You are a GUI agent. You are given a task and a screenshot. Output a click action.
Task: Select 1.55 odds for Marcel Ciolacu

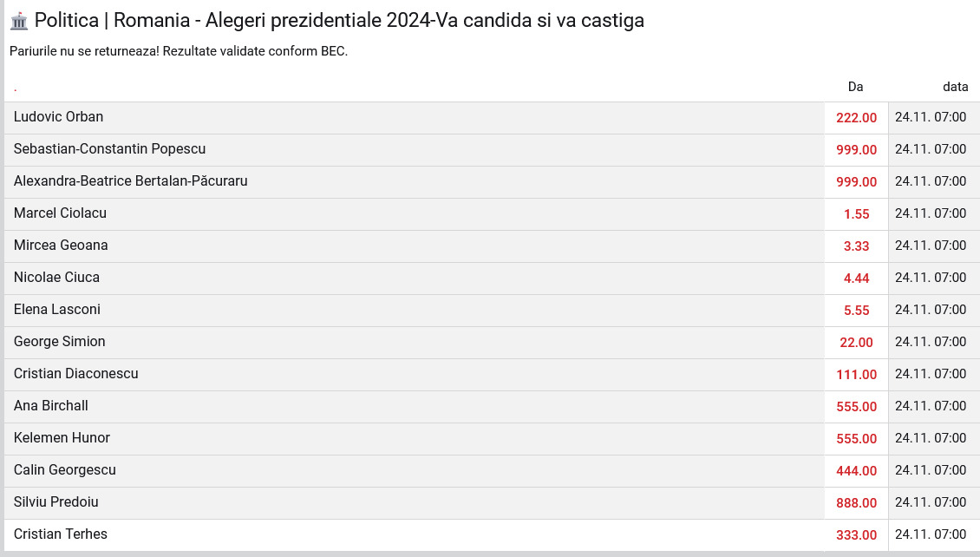[x=856, y=213]
